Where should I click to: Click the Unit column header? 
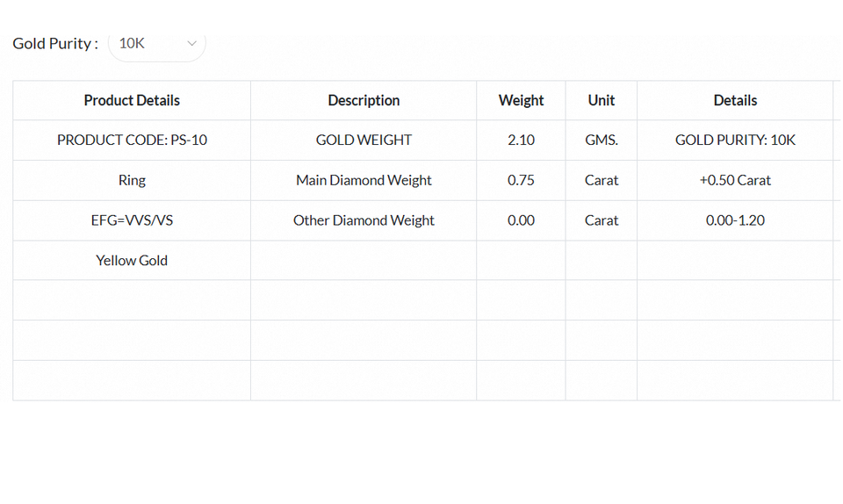[x=602, y=100]
